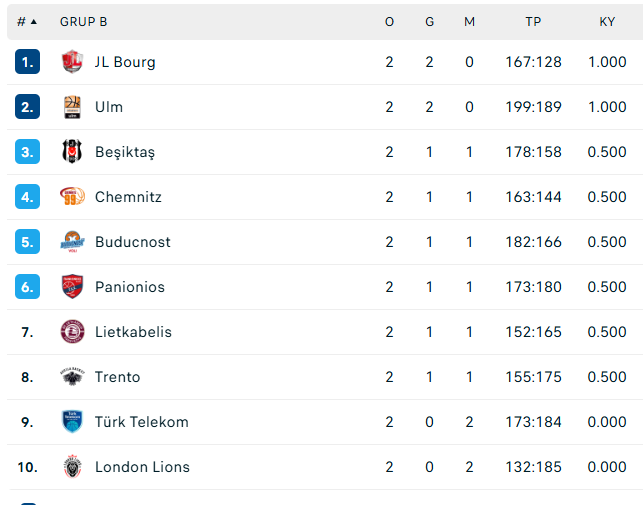The image size is (643, 505).
Task: Click the Trento team logo
Action: click(x=72, y=377)
